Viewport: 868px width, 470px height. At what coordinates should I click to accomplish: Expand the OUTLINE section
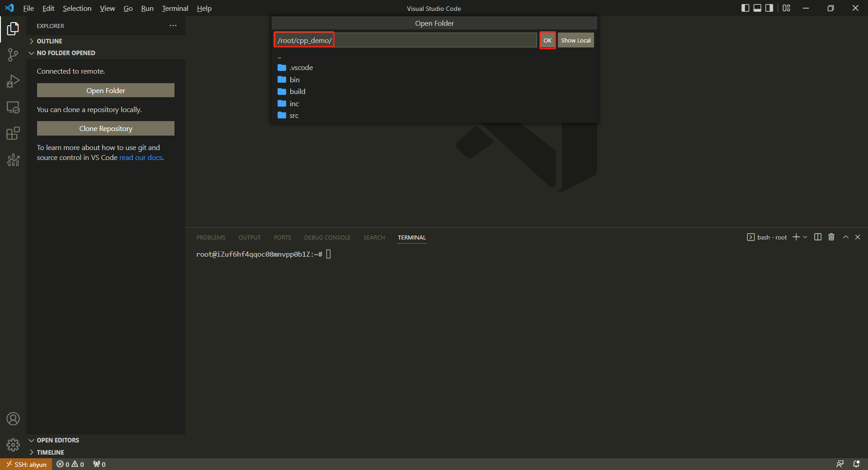click(x=49, y=41)
